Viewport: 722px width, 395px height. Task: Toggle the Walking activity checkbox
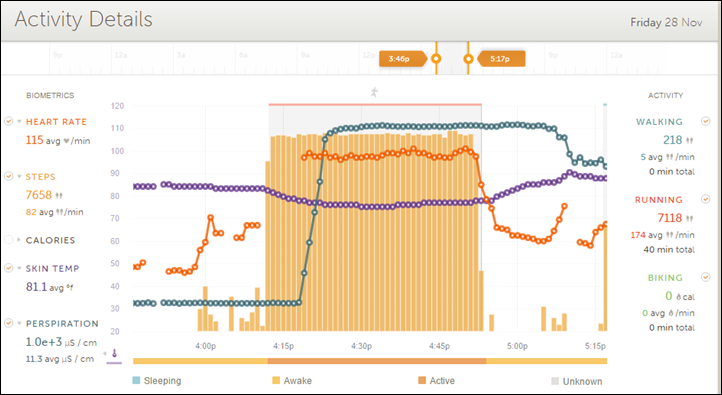click(x=705, y=122)
